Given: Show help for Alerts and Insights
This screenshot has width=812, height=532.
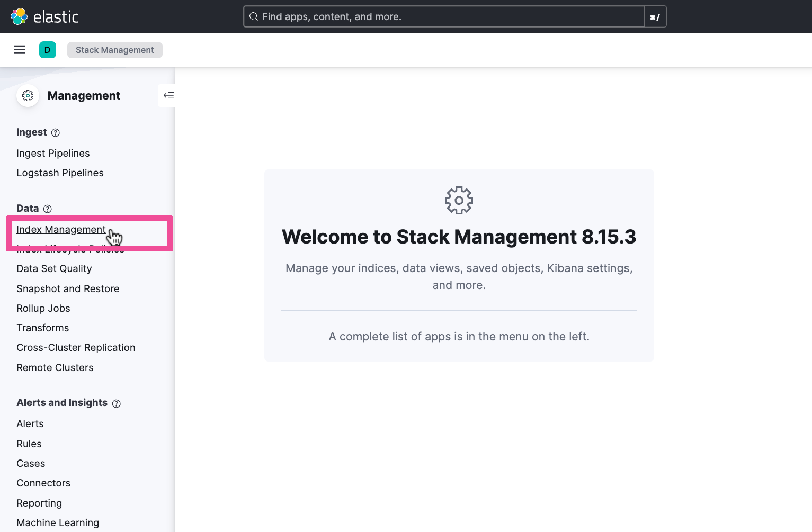Looking at the screenshot, I should 117,403.
